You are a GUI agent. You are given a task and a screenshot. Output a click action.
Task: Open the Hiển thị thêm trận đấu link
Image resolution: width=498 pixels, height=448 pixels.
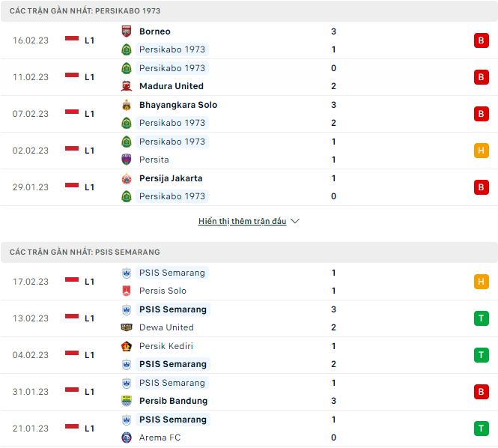(242, 222)
